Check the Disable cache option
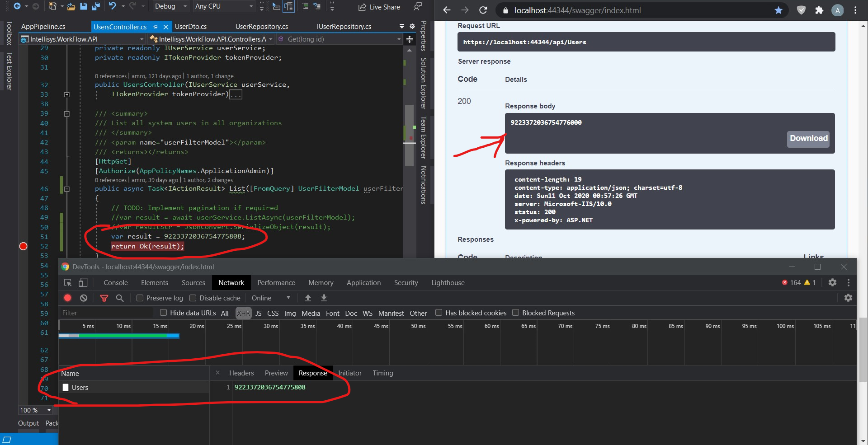This screenshot has height=445, width=868. 193,298
